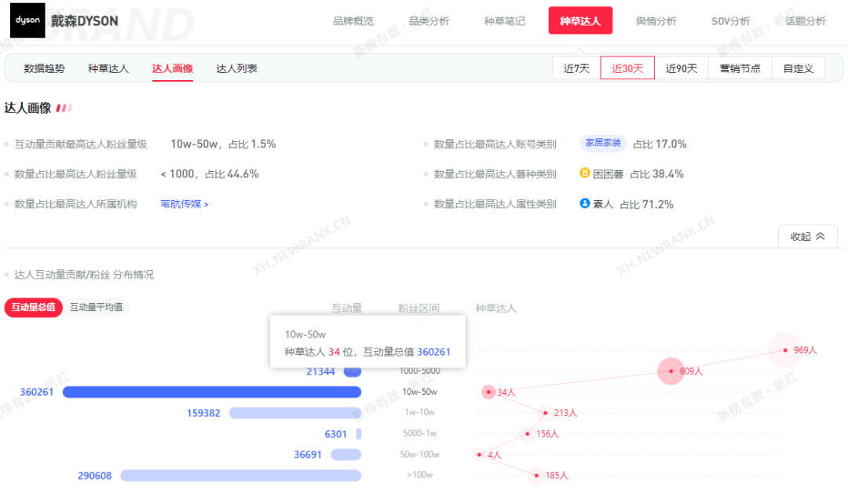Switch to SOV分析 tab
The image size is (848, 504).
731,21
